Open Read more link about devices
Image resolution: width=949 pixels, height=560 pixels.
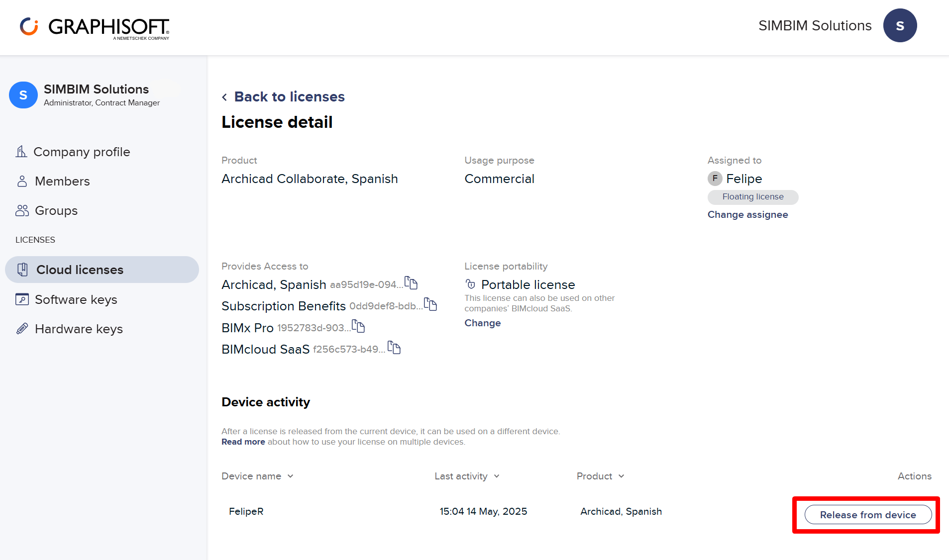point(243,442)
